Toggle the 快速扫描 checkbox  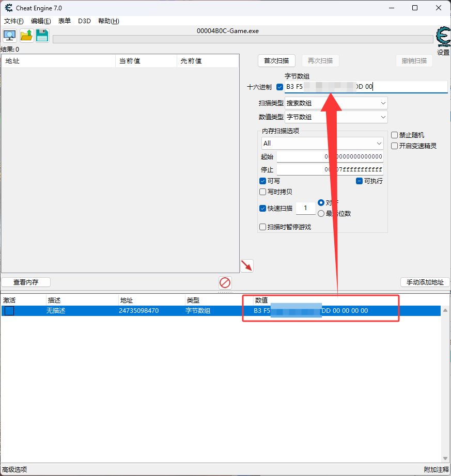pyautogui.click(x=263, y=209)
